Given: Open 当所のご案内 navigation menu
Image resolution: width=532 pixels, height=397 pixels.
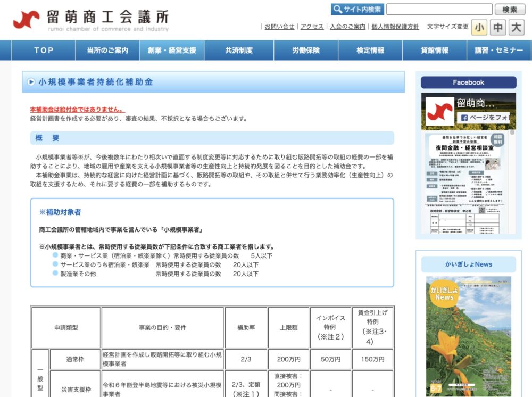Looking at the screenshot, I should pos(108,51).
